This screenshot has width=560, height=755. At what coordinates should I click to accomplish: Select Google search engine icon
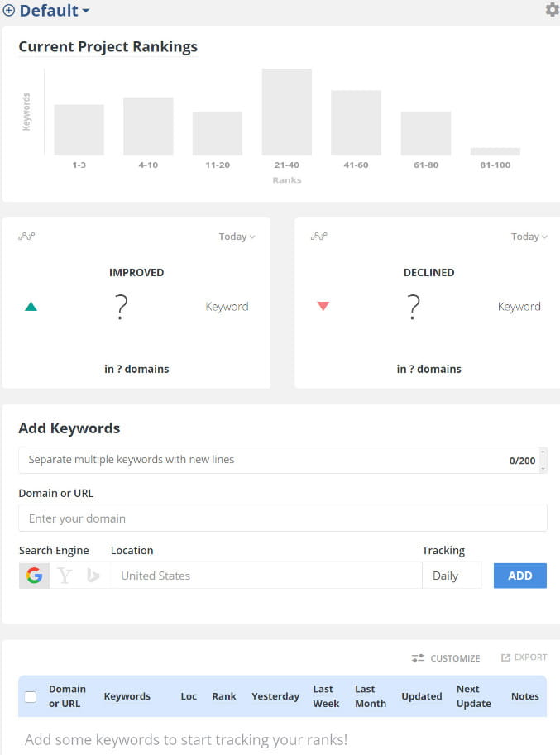click(34, 576)
